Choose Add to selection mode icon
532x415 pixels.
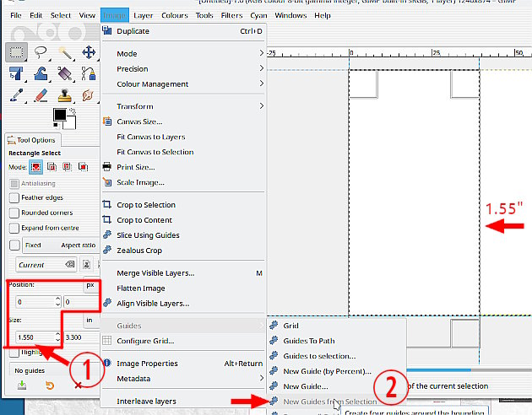pyautogui.click(x=52, y=167)
